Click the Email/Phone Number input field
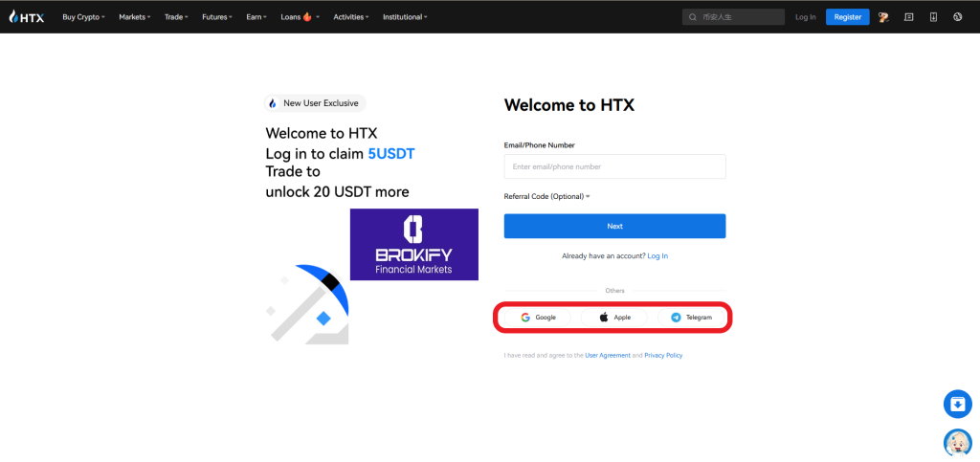 click(614, 166)
